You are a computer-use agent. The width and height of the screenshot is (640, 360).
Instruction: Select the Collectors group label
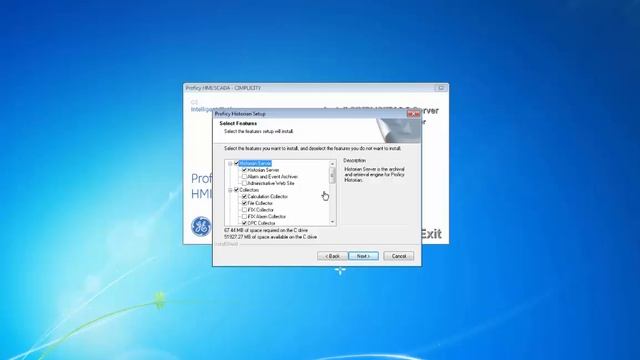coord(249,190)
